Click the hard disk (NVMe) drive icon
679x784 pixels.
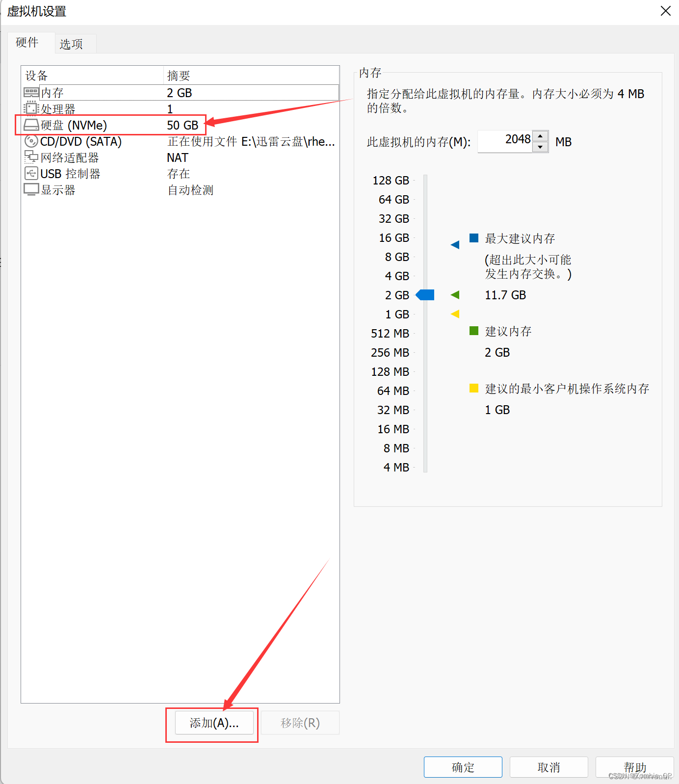[31, 125]
